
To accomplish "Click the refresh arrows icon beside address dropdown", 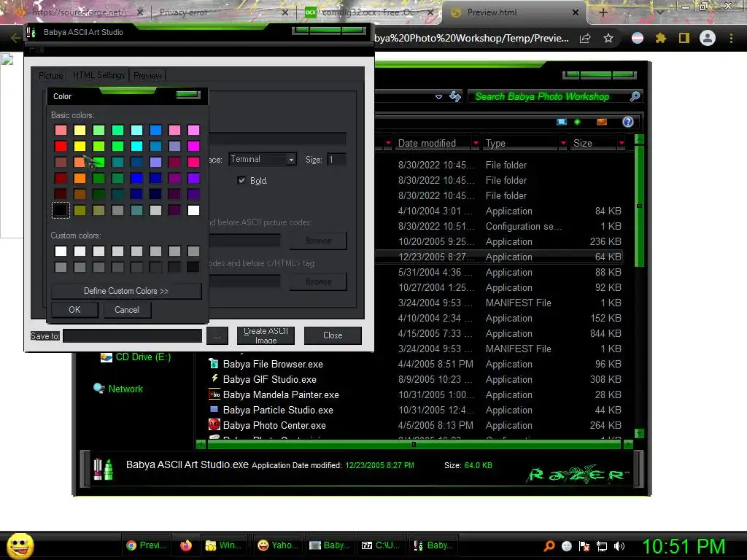I will [455, 97].
